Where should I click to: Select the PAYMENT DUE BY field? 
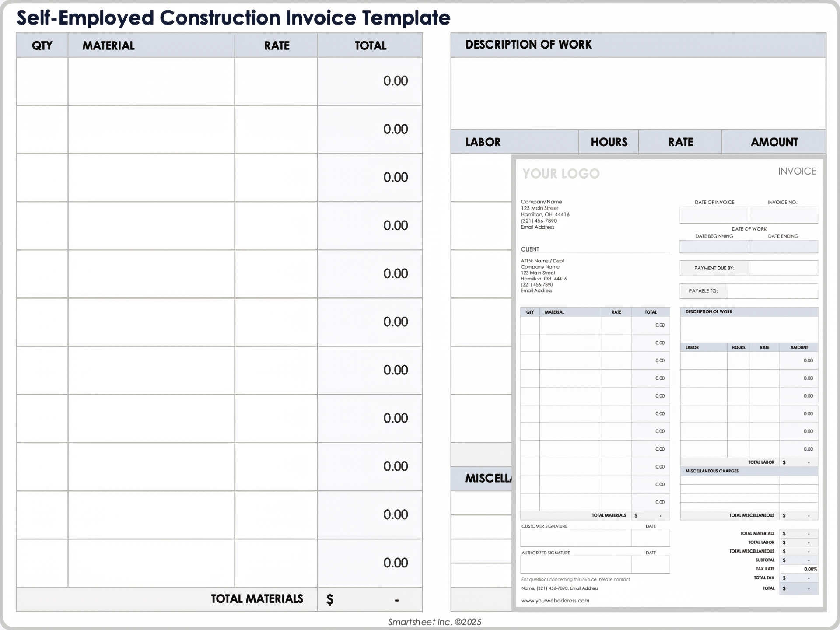pos(783,268)
